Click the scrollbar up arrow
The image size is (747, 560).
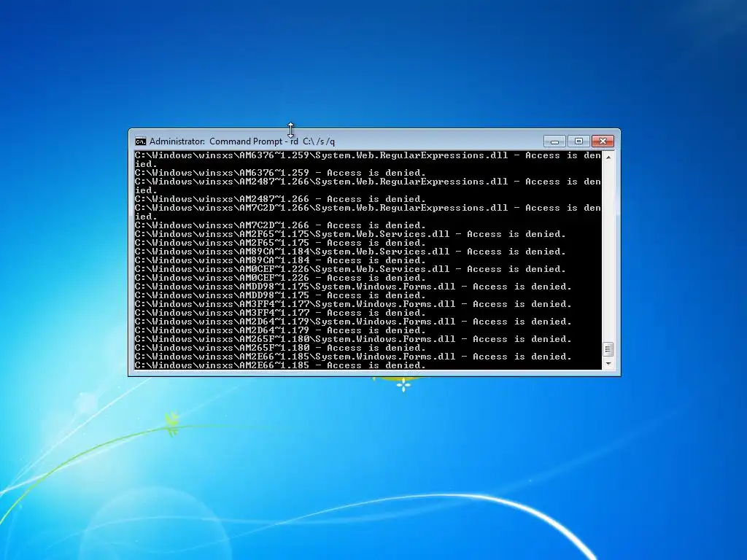[x=608, y=157]
